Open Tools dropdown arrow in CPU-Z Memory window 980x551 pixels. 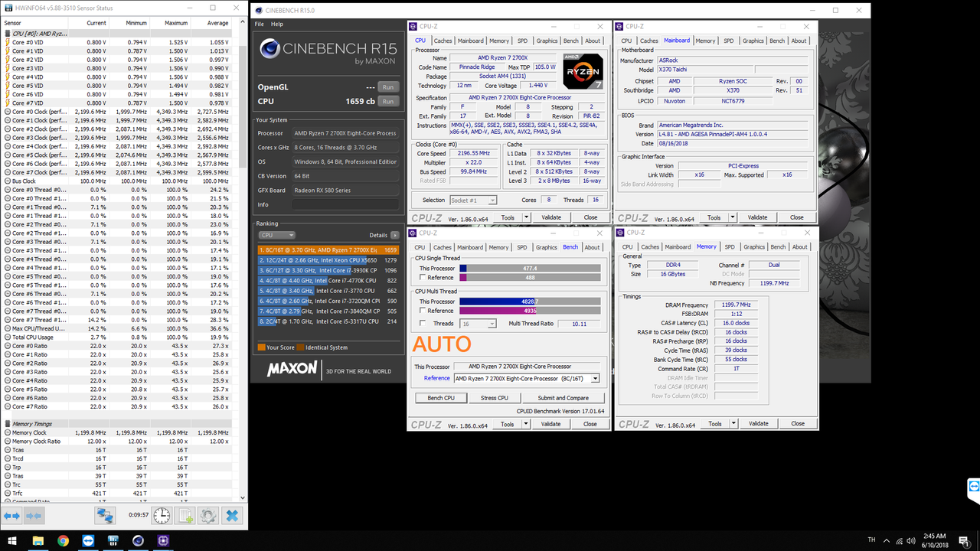click(733, 423)
